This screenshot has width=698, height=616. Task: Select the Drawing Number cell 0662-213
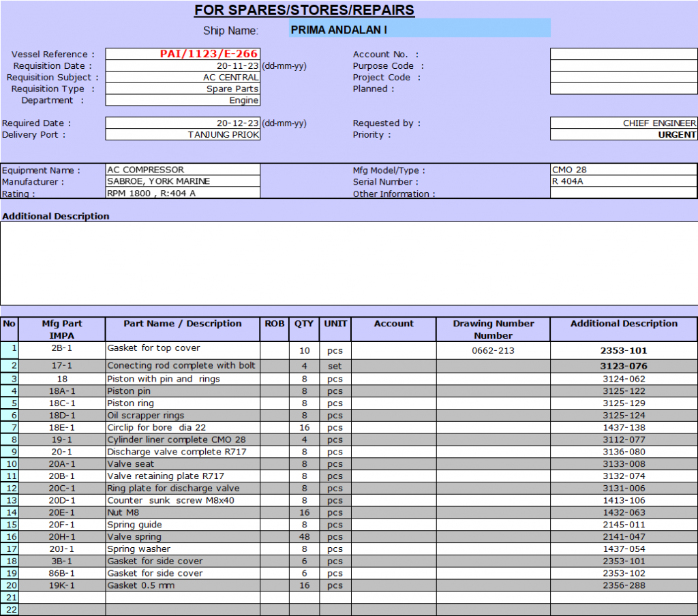click(493, 350)
